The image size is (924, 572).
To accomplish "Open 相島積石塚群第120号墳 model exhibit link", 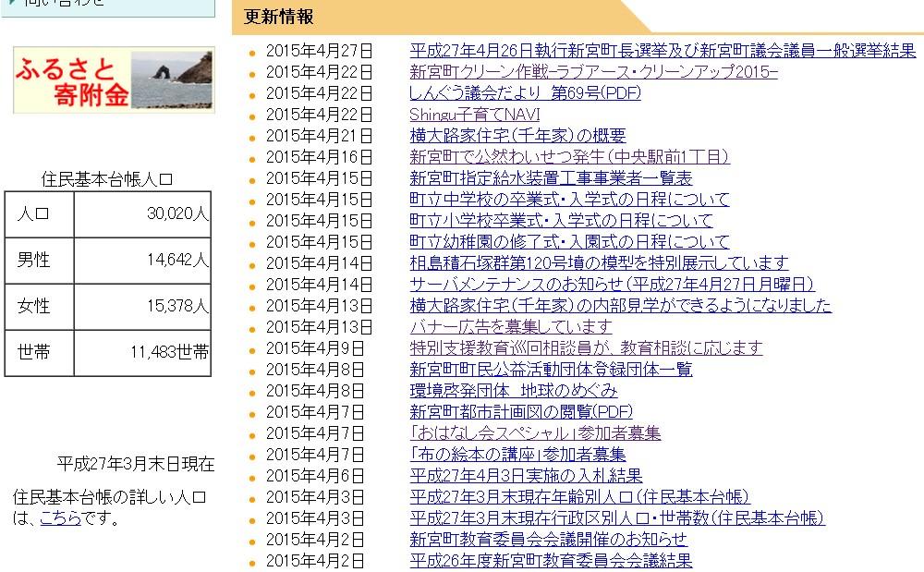I will [x=599, y=263].
